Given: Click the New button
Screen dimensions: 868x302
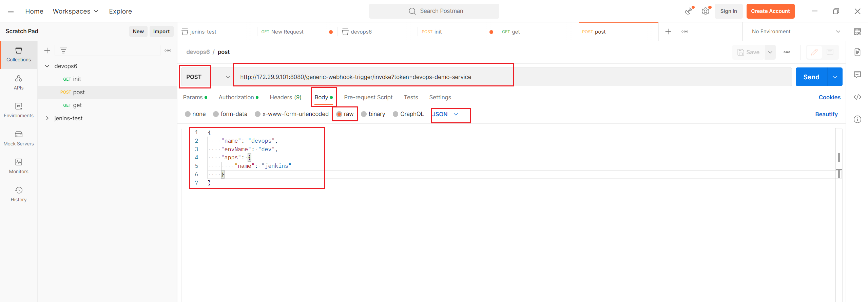Looking at the screenshot, I should tap(138, 31).
